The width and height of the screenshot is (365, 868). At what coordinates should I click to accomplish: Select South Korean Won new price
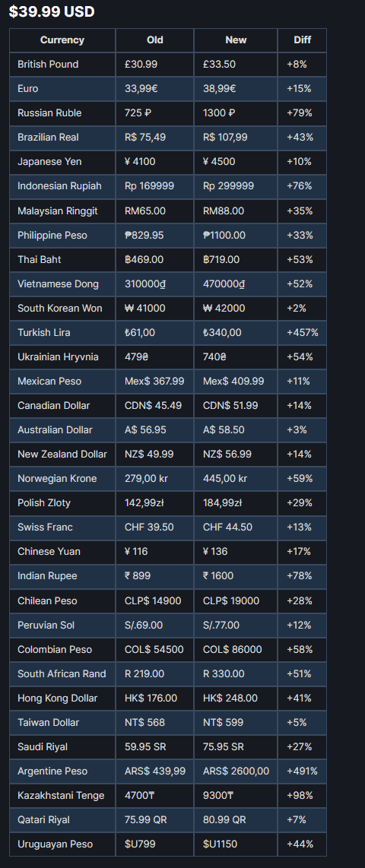point(224,309)
